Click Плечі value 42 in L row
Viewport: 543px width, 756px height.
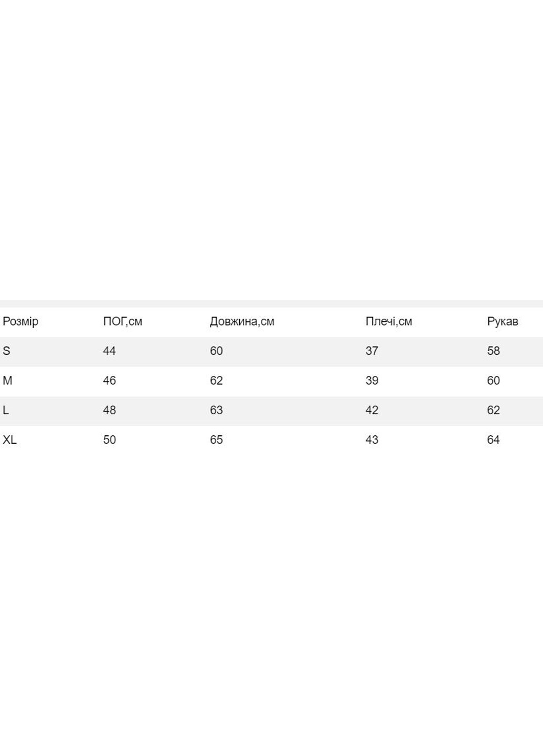(371, 410)
